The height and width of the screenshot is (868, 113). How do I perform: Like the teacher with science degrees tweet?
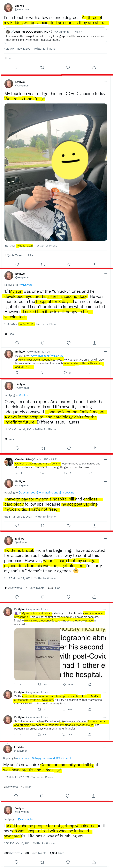click(x=68, y=67)
